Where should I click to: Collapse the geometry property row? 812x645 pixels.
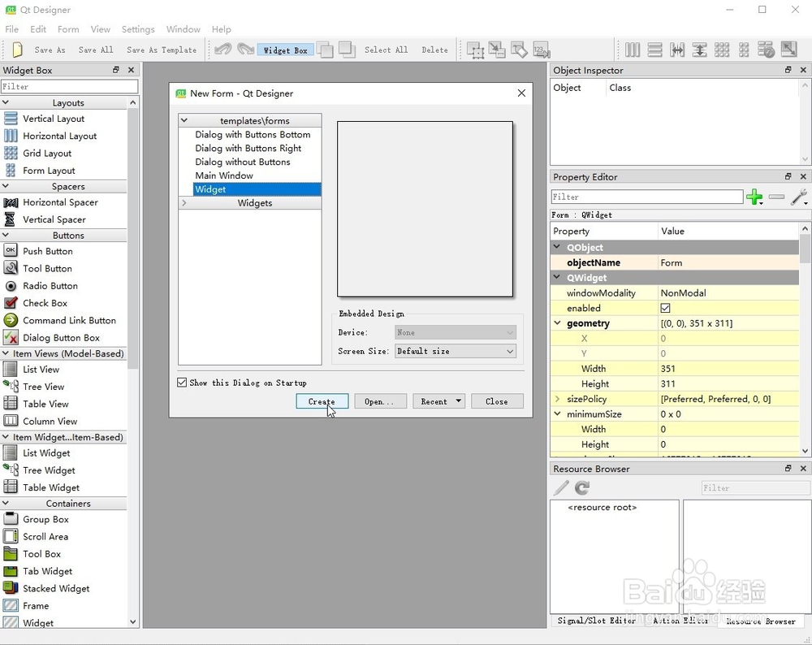click(558, 323)
